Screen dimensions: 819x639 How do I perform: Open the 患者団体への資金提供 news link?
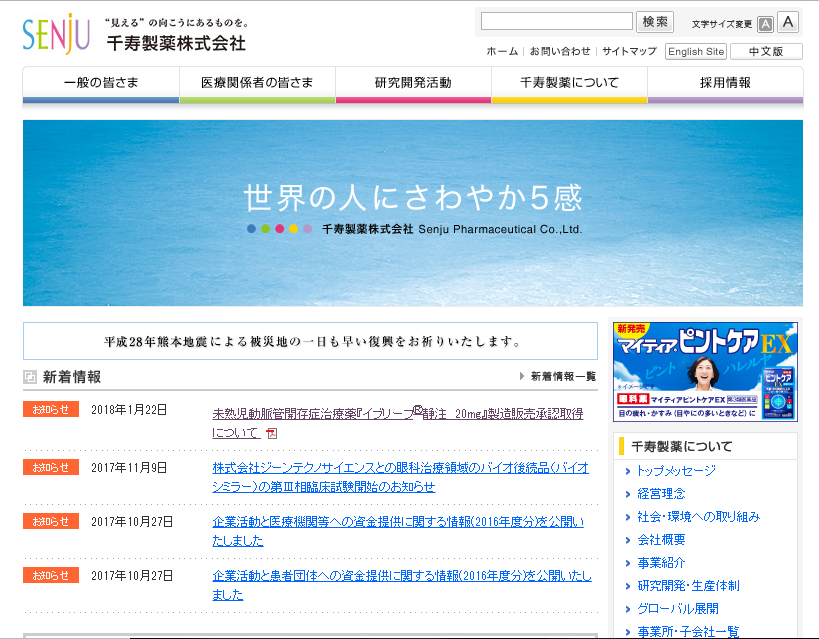(x=402, y=585)
